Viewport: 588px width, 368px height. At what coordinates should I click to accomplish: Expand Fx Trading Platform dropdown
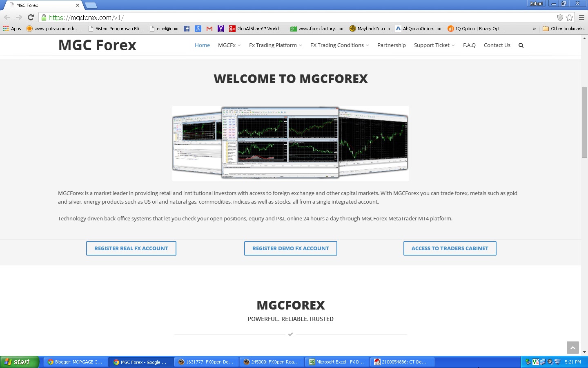click(276, 45)
